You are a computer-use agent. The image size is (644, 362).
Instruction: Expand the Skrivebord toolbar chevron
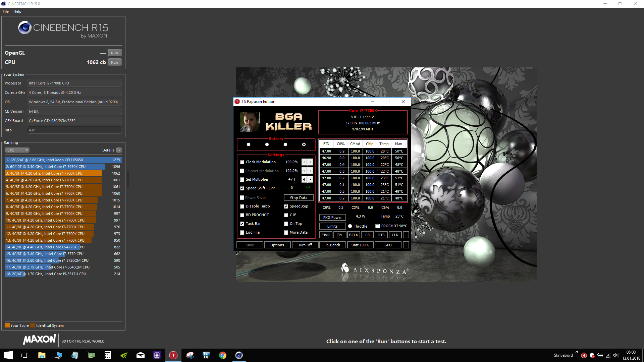click(577, 352)
